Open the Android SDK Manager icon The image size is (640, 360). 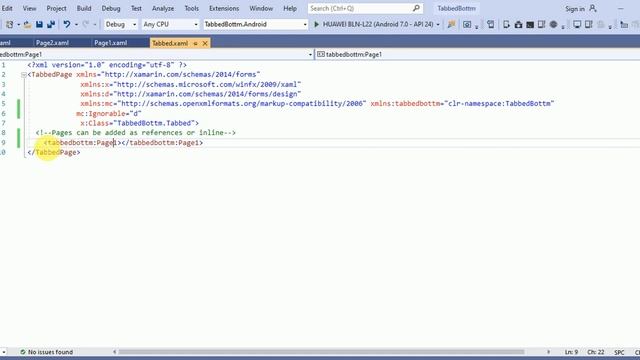(518, 24)
